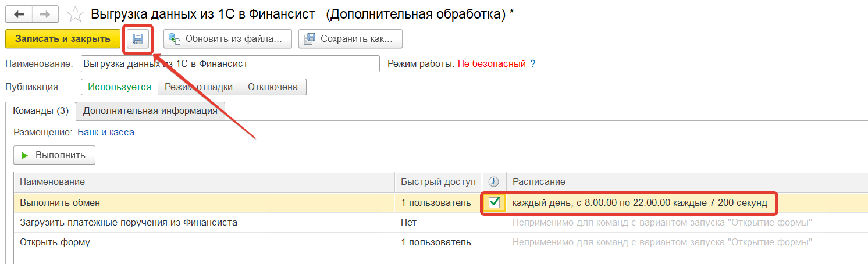
Task: Click Save as button
Action: coord(350,39)
